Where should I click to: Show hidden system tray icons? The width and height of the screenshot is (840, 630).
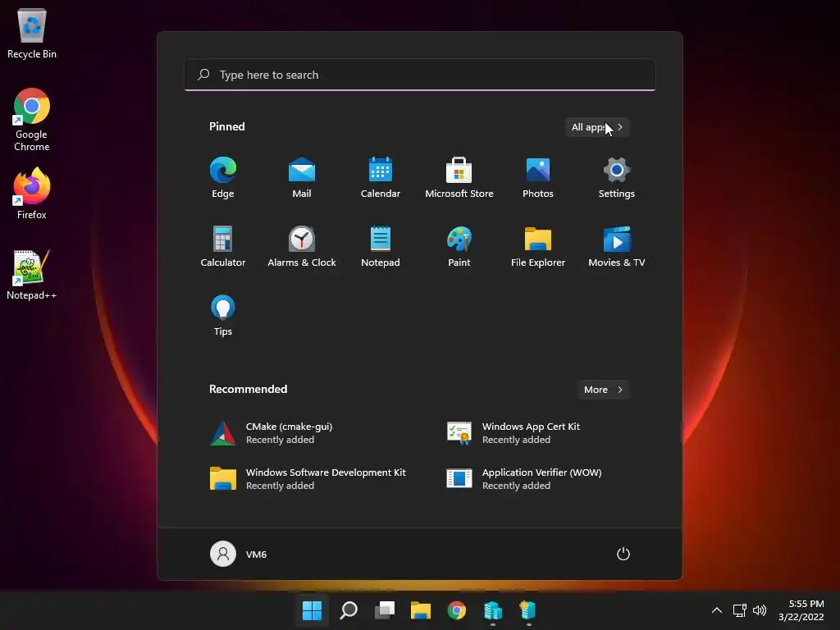pos(717,610)
